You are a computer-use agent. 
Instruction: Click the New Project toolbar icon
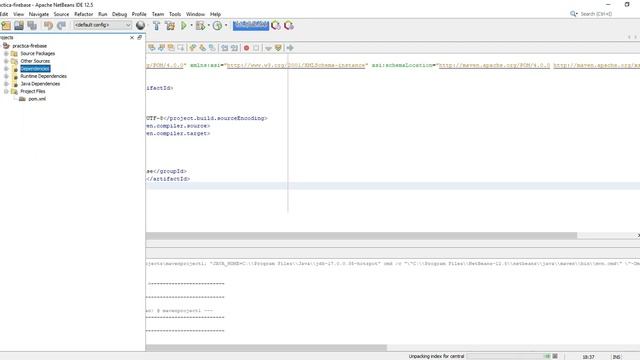tap(6, 25)
